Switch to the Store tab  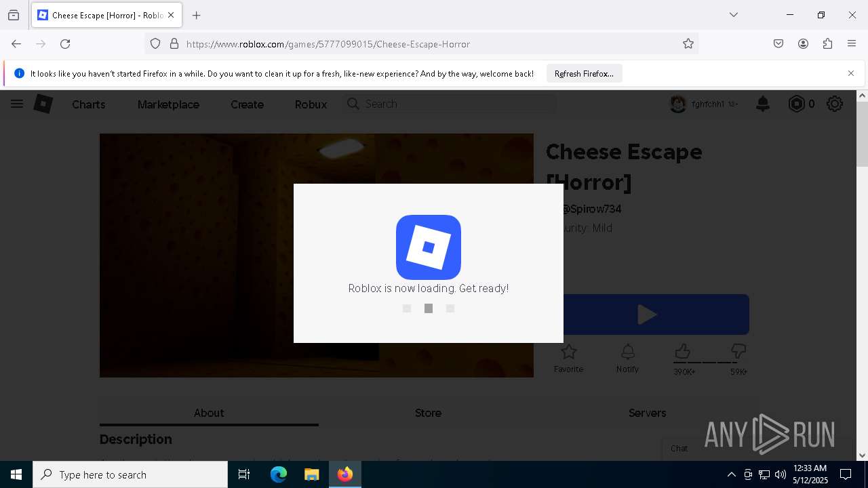point(428,413)
